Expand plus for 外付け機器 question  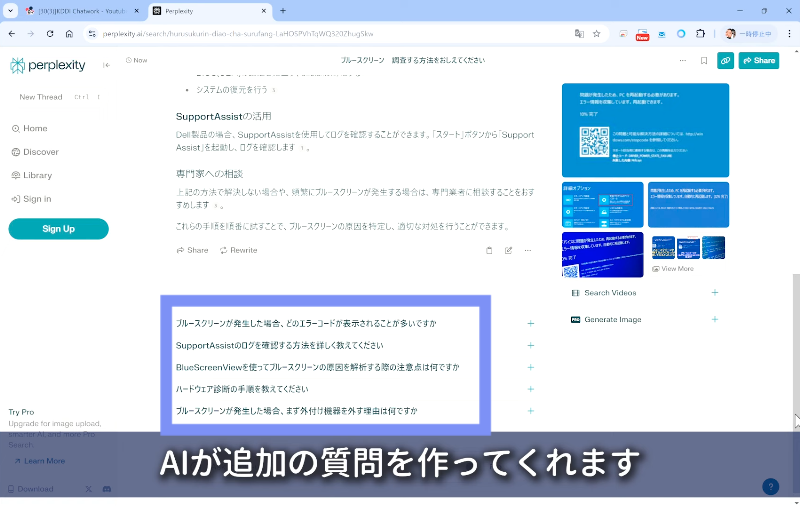531,411
